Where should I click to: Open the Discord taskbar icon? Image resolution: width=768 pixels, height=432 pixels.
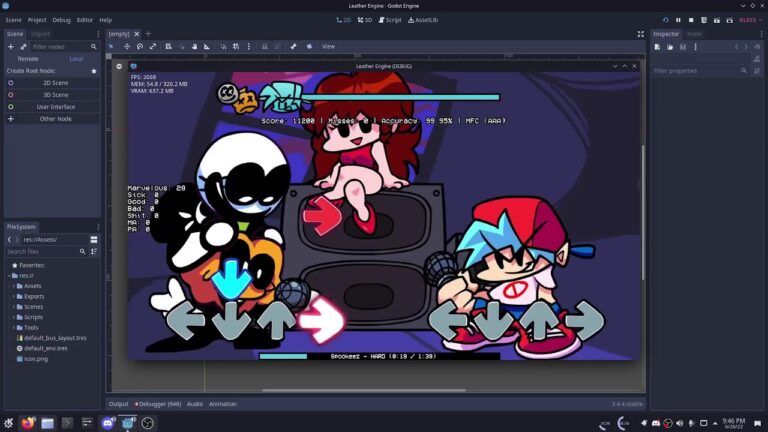[x=107, y=423]
